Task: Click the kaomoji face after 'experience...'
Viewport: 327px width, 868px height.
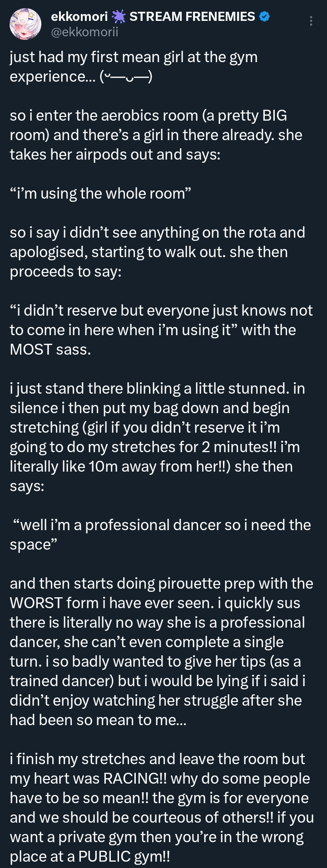Action: tap(126, 77)
